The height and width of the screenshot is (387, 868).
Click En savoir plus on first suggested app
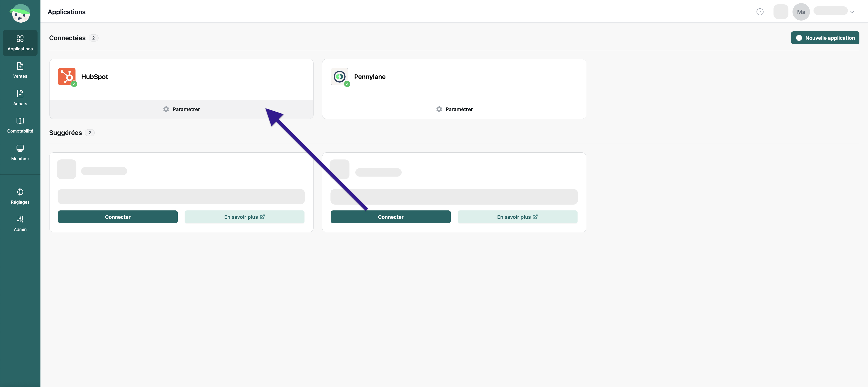(245, 217)
